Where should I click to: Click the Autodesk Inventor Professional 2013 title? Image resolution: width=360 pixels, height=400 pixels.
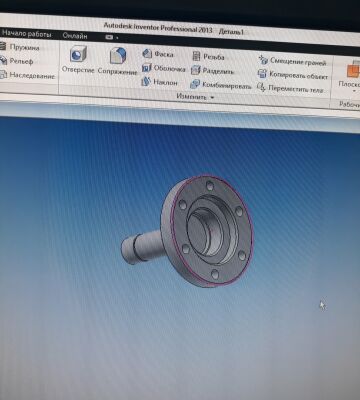[158, 28]
